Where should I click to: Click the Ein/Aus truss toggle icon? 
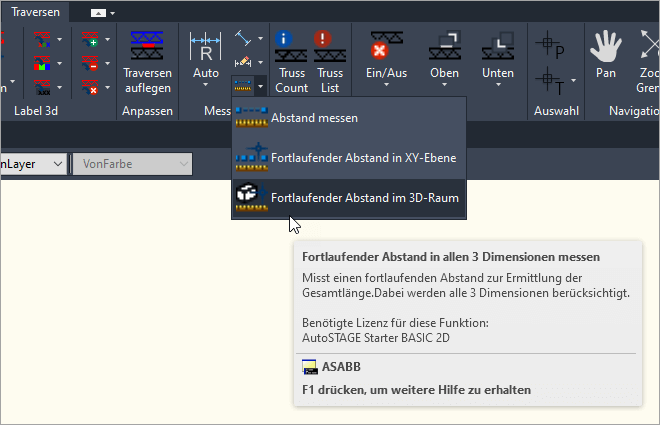386,46
